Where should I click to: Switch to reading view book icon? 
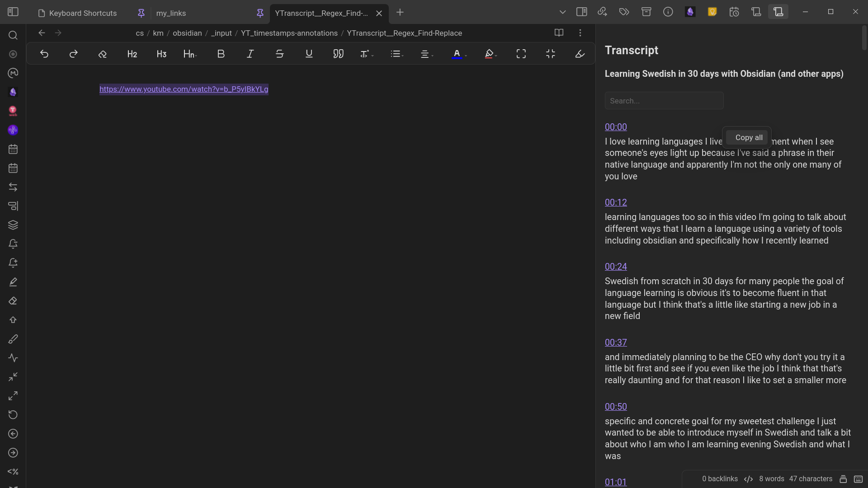pos(559,33)
